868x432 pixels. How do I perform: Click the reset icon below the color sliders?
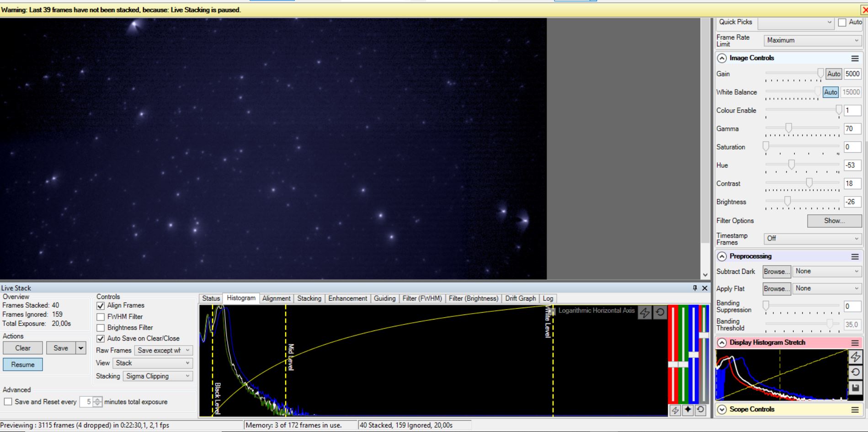click(x=700, y=410)
